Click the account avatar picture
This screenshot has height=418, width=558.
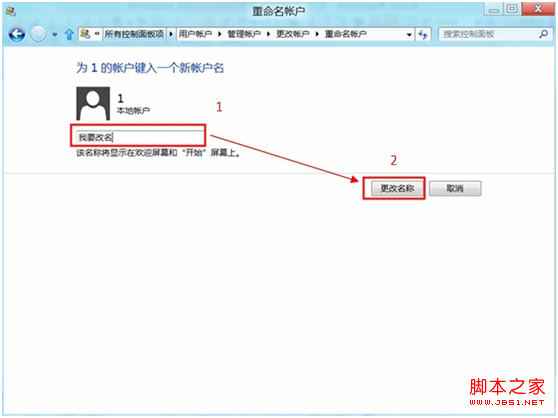(x=93, y=104)
